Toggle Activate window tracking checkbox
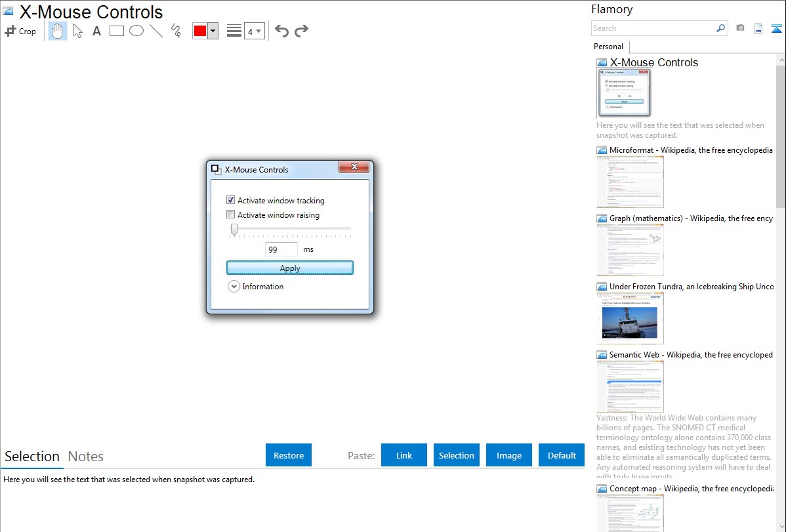 [x=230, y=200]
